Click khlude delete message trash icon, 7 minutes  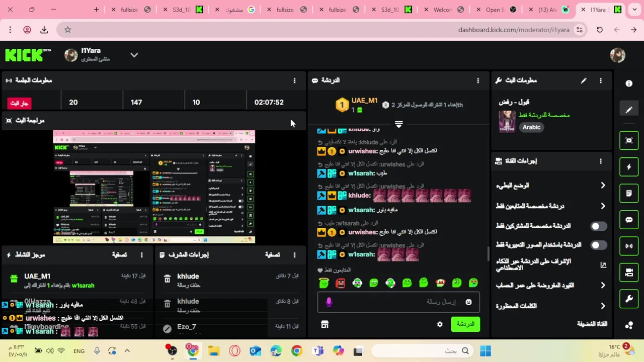click(x=167, y=280)
